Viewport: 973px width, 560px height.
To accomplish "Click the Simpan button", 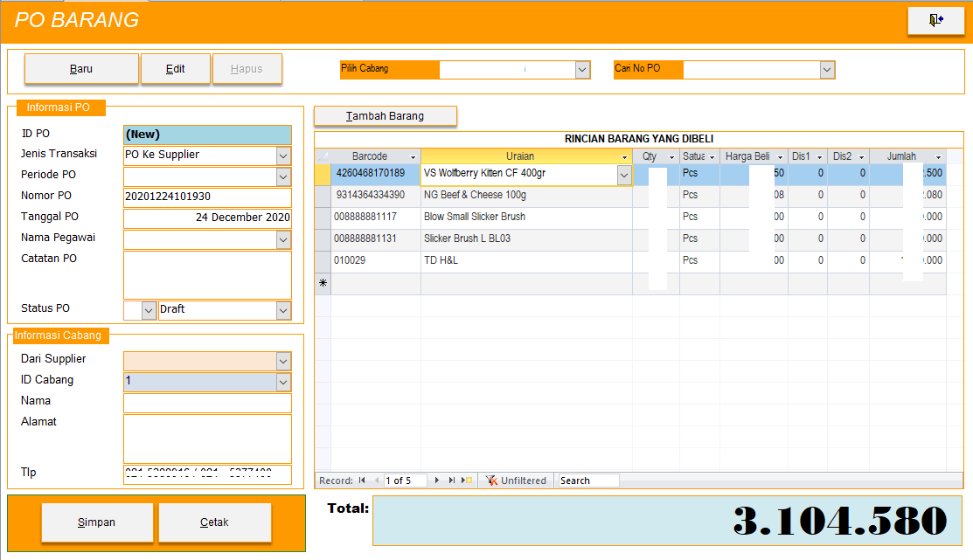I will 96,522.
